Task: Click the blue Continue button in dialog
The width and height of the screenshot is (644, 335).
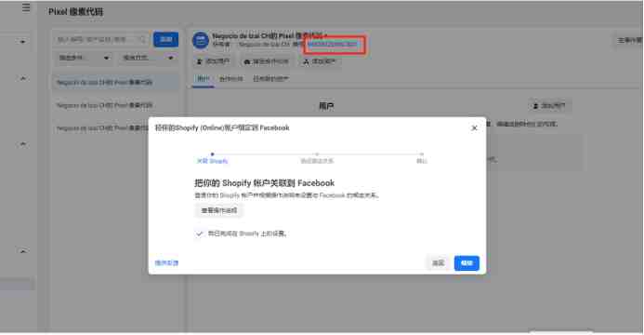Action: 467,263
